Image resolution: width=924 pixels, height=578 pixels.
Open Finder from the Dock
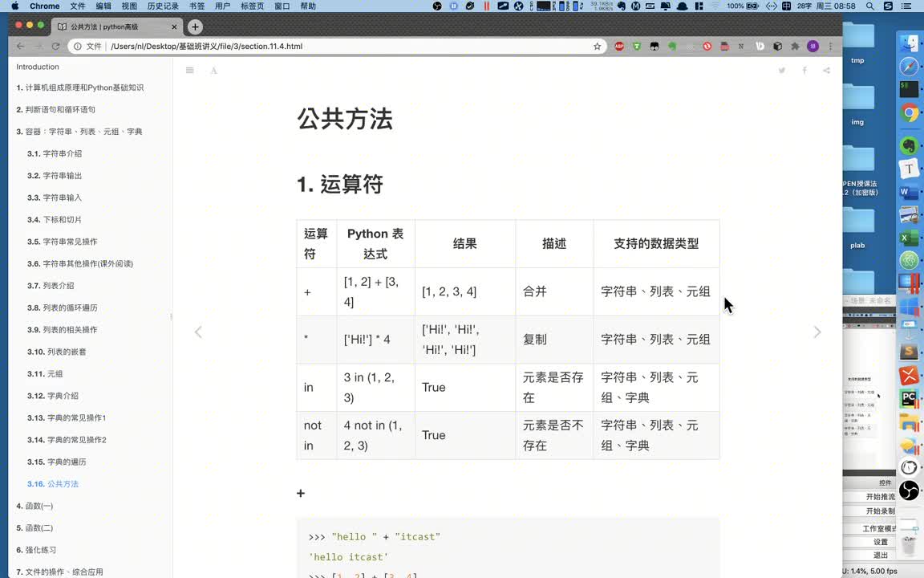point(910,43)
